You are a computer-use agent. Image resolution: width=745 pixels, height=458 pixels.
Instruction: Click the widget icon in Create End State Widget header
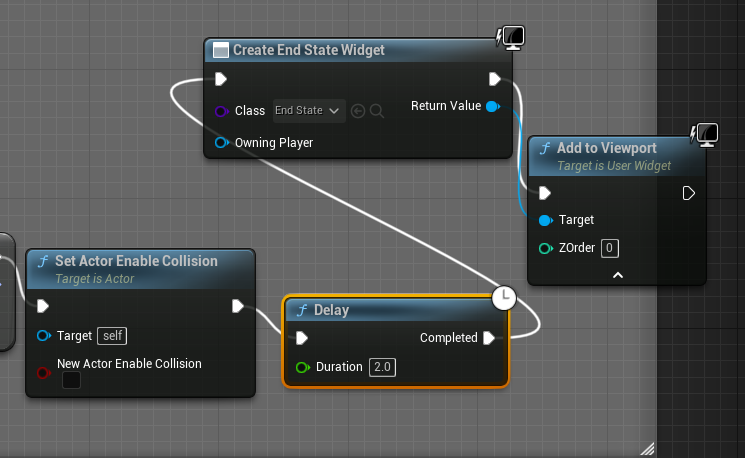pyautogui.click(x=220, y=50)
